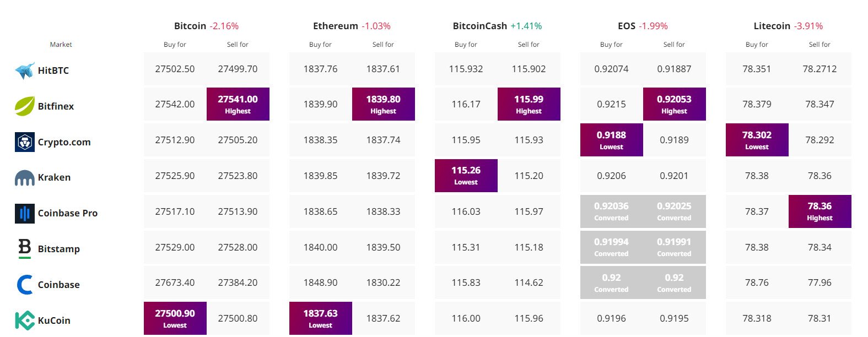868x337 pixels.
Task: Select the BitcoinCash column header
Action: (x=480, y=26)
